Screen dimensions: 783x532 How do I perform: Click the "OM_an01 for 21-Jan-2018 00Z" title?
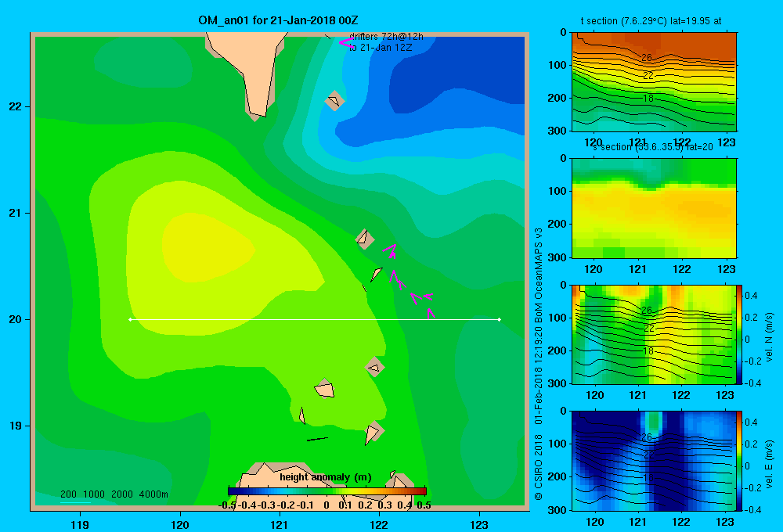tap(278, 20)
